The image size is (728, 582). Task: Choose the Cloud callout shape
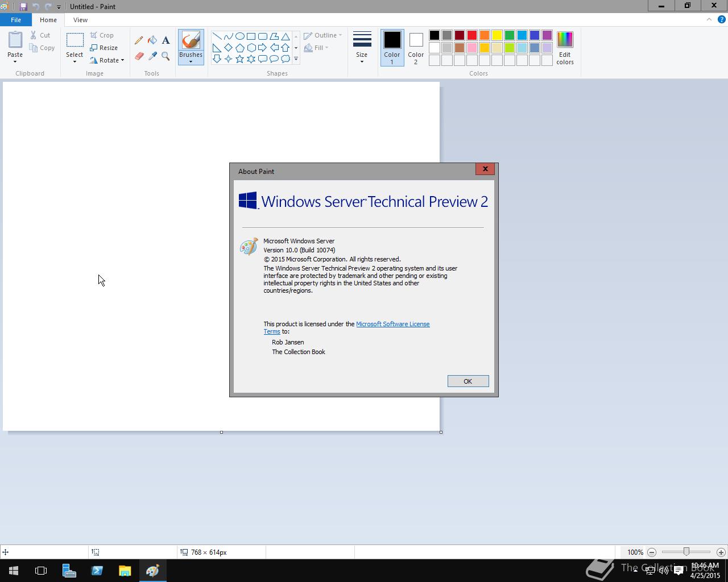pos(285,59)
